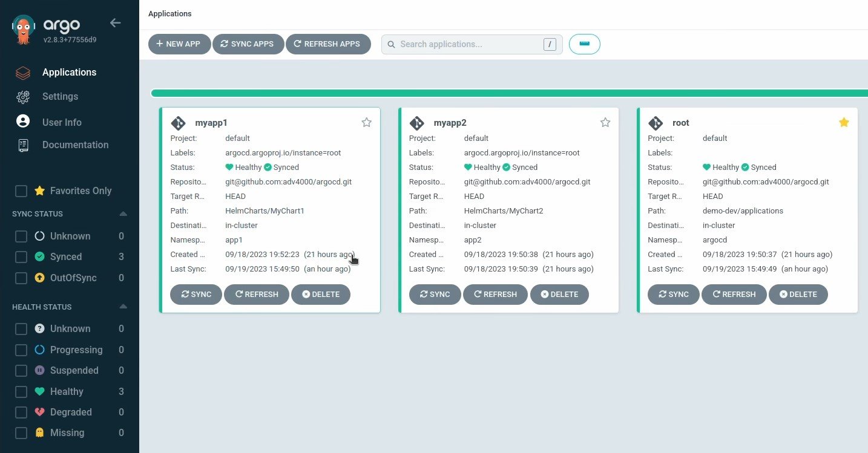
Task: Sync the root application
Action: point(674,295)
